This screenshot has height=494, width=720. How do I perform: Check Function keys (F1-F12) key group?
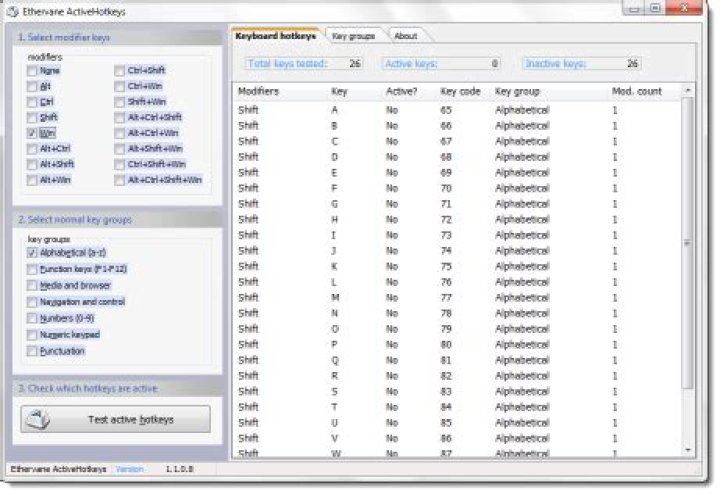point(32,269)
